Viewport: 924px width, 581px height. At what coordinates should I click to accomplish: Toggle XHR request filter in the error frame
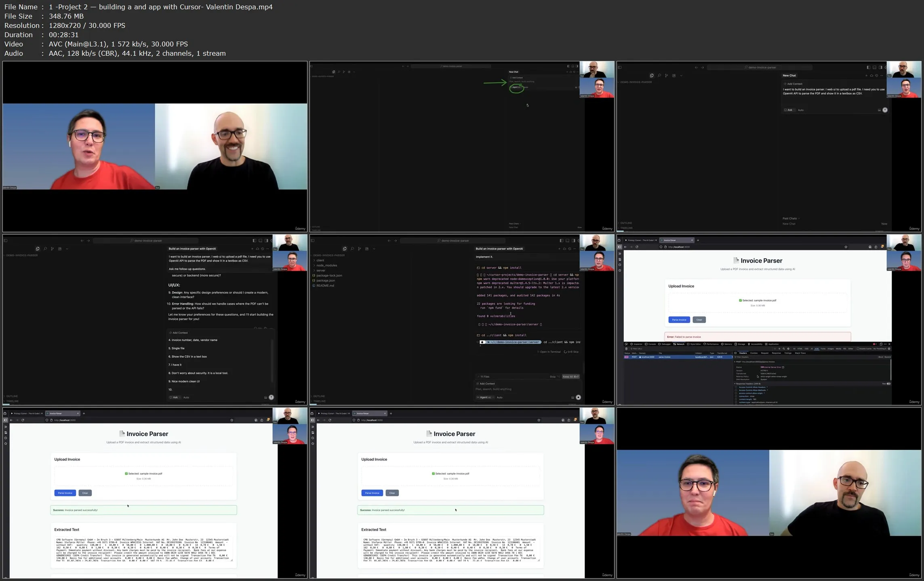pos(817,348)
